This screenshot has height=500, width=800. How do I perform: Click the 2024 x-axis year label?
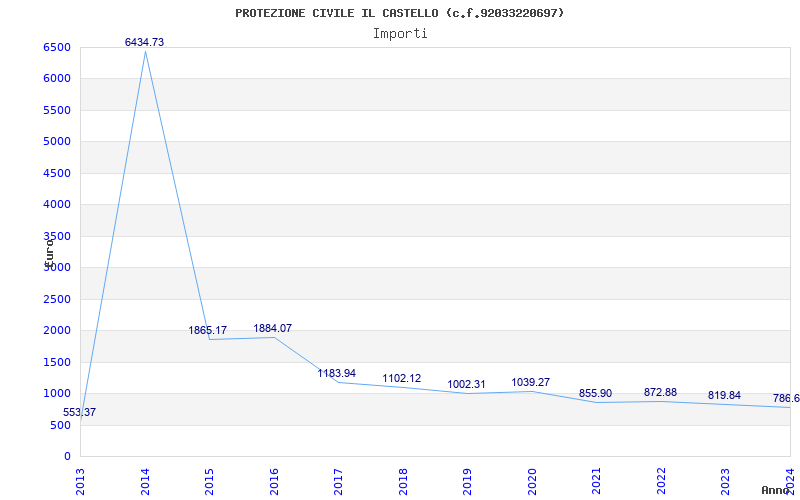(x=790, y=481)
